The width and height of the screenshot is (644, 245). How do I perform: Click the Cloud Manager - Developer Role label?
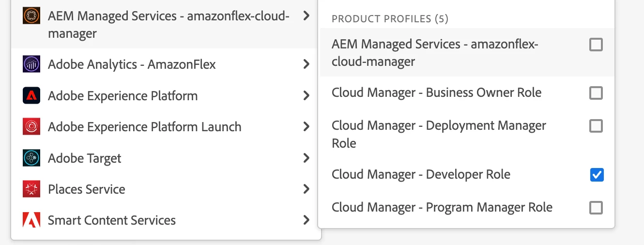pyautogui.click(x=421, y=175)
